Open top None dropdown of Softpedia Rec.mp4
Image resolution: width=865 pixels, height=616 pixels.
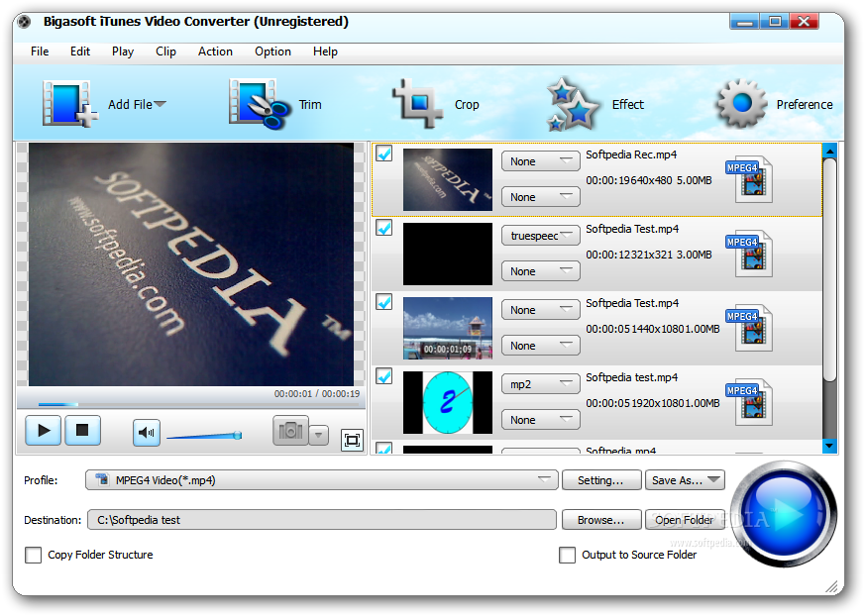click(x=541, y=161)
